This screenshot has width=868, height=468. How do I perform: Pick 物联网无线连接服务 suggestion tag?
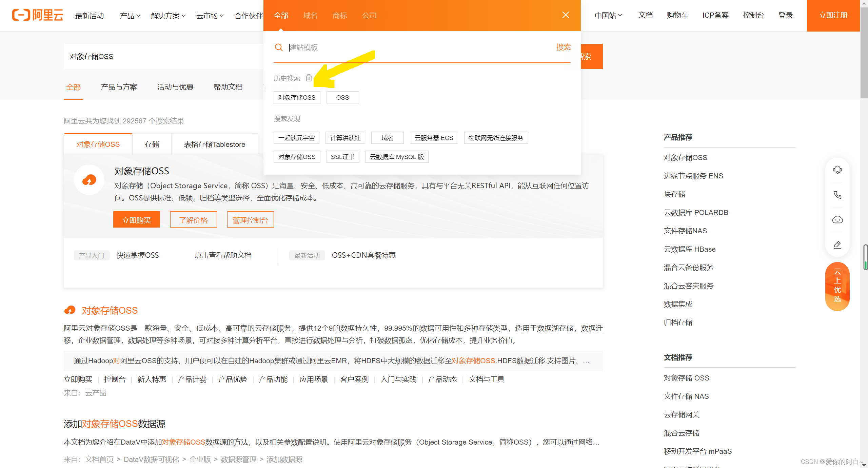coord(496,138)
